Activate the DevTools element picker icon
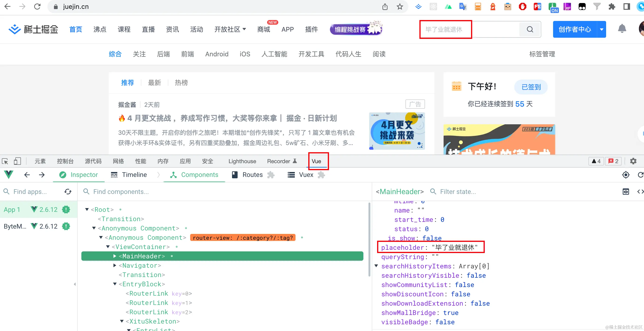 point(5,161)
